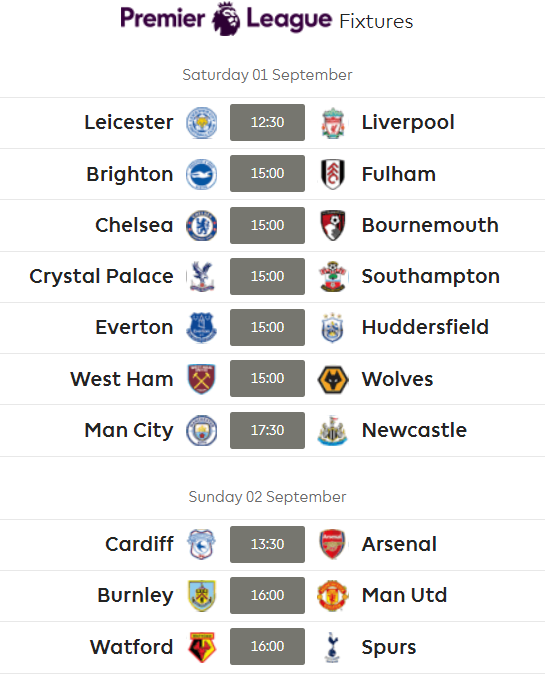Viewport: 545px width, 677px height.
Task: Select the Crystal Palace eagle crest
Action: coord(202,276)
